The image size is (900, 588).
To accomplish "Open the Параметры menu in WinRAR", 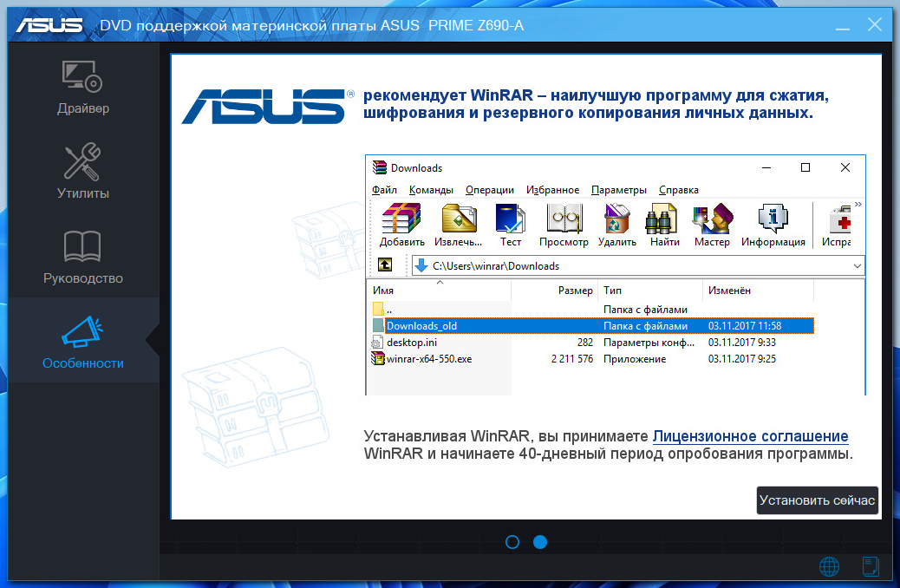I will click(x=619, y=189).
